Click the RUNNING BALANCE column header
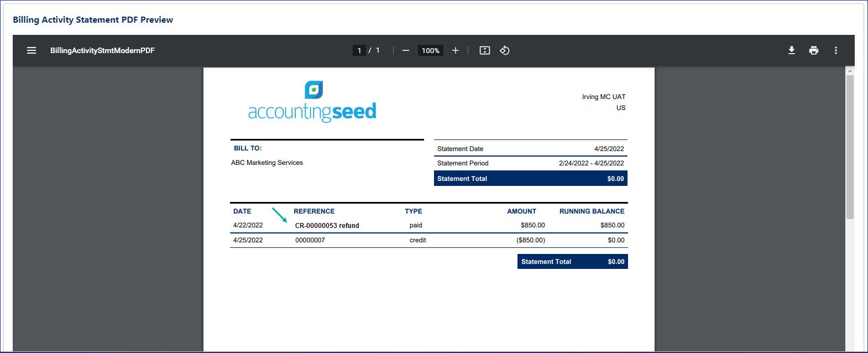Viewport: 868px width, 353px height. (x=592, y=211)
